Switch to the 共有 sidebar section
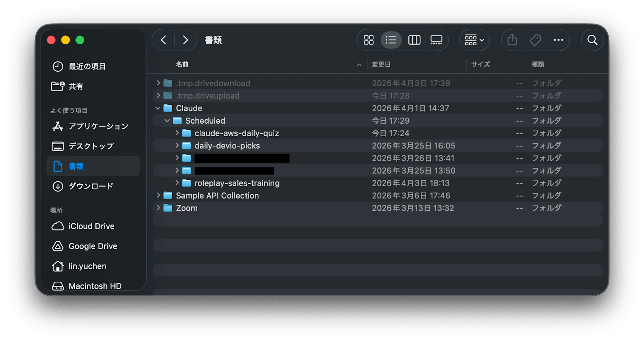The image size is (644, 342). point(76,86)
